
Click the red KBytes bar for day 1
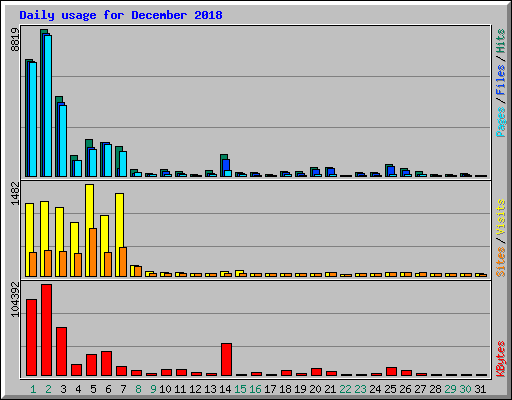(x=31, y=337)
